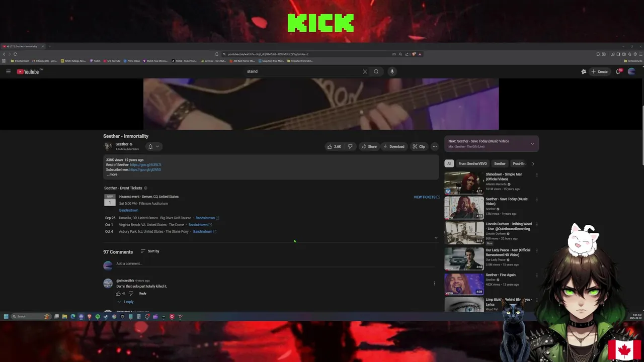The image size is (644, 362).
Task: Open the Windows Start button
Action: (x=6, y=316)
